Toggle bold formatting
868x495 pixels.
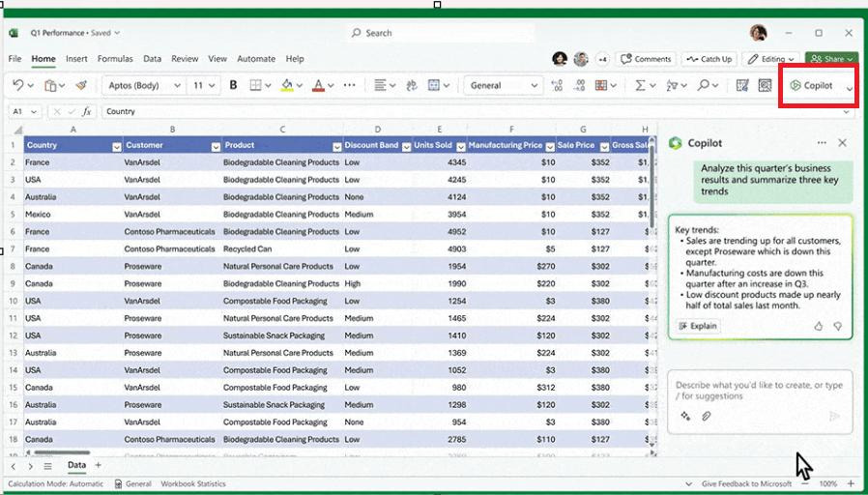[x=233, y=85]
